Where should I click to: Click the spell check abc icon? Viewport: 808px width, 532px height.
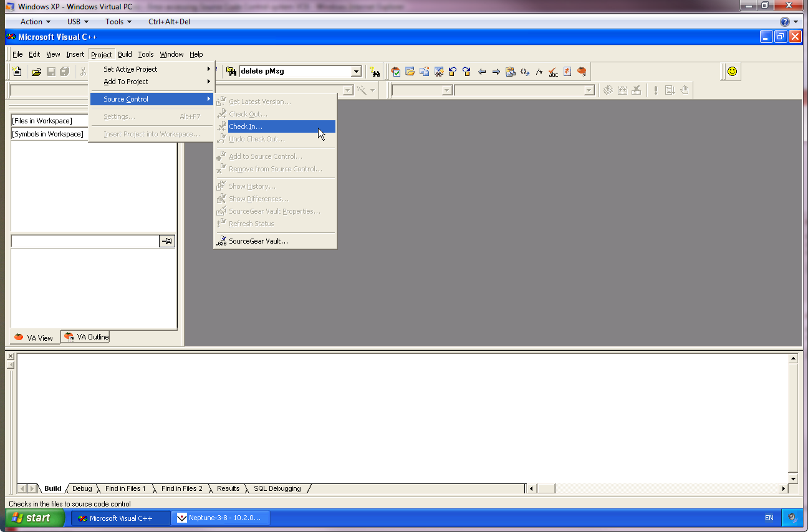[x=554, y=72]
